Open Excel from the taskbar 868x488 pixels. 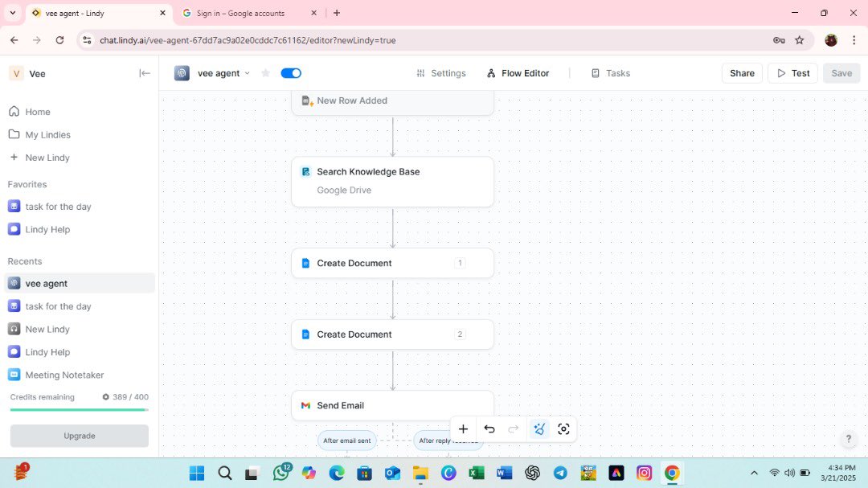tap(476, 473)
